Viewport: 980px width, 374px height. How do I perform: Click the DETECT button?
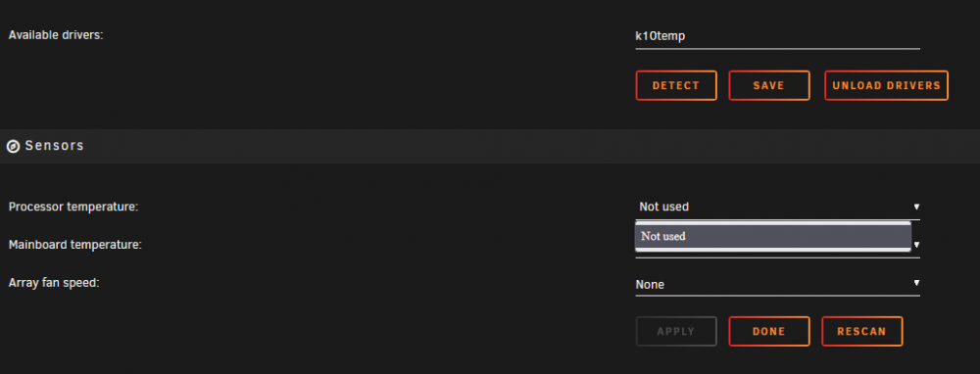click(676, 85)
